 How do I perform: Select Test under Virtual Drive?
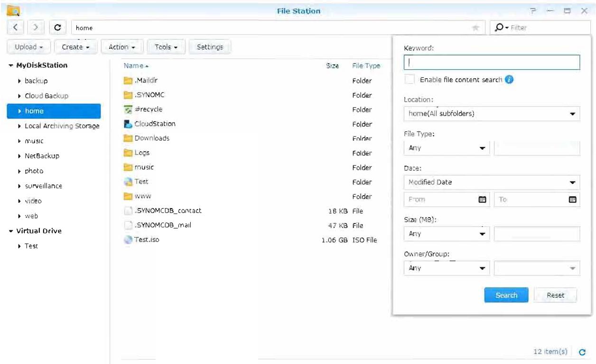31,246
